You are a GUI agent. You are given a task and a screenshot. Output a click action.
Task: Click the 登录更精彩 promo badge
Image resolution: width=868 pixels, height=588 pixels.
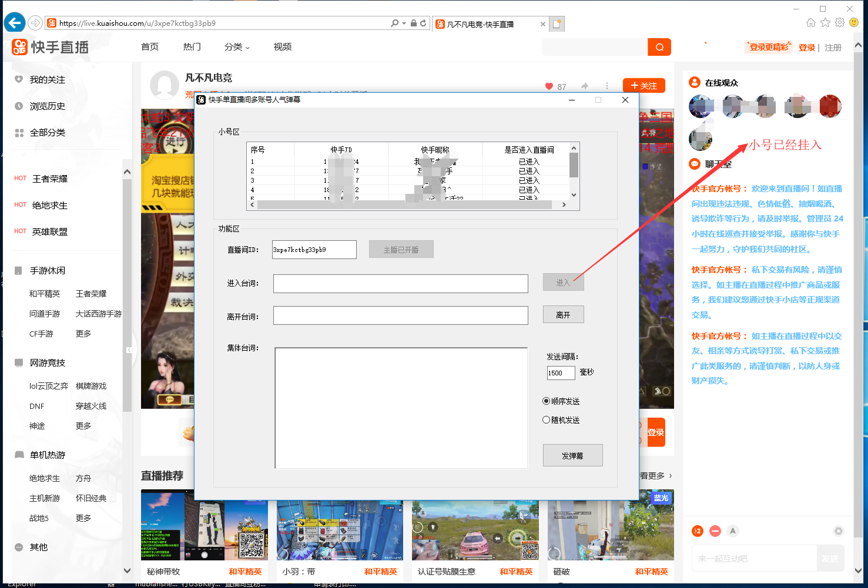coord(769,47)
